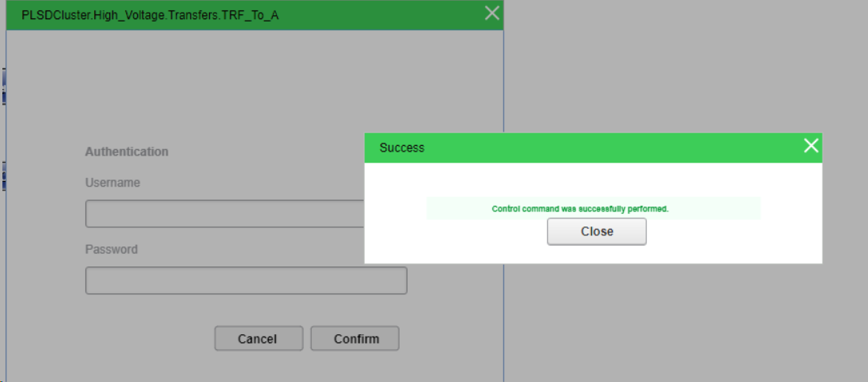Click the lower blue element on left edge
The image size is (868, 382).
[x=3, y=176]
